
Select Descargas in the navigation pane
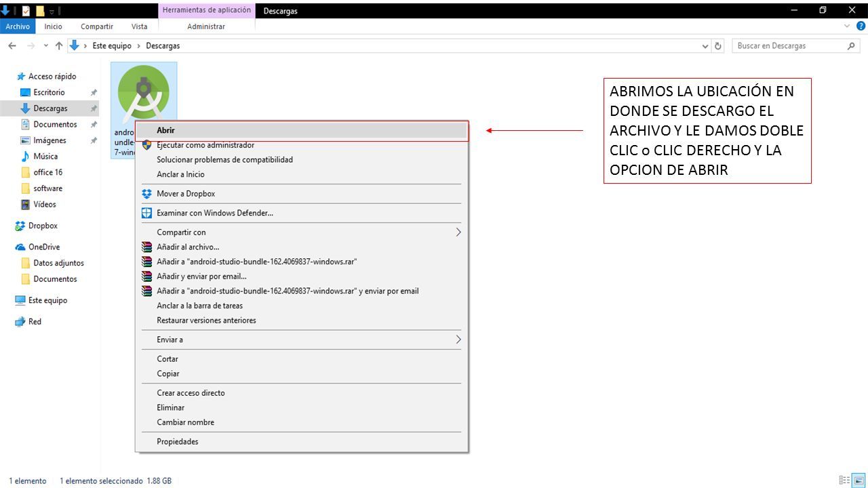50,108
